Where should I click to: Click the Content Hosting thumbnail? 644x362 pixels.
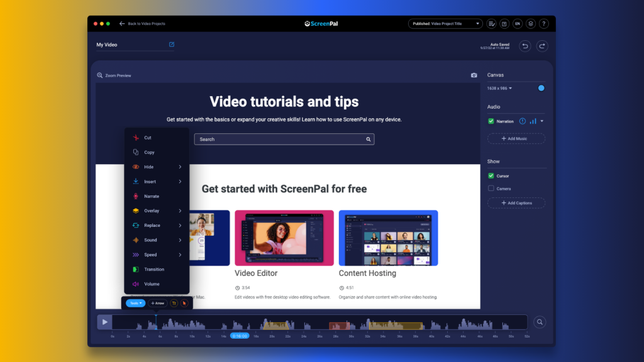388,238
